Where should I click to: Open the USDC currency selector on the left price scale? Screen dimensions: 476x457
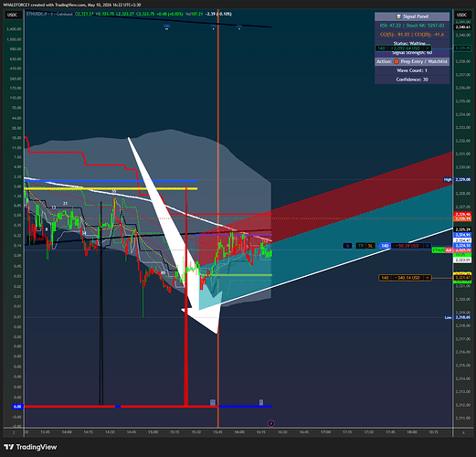[13, 15]
